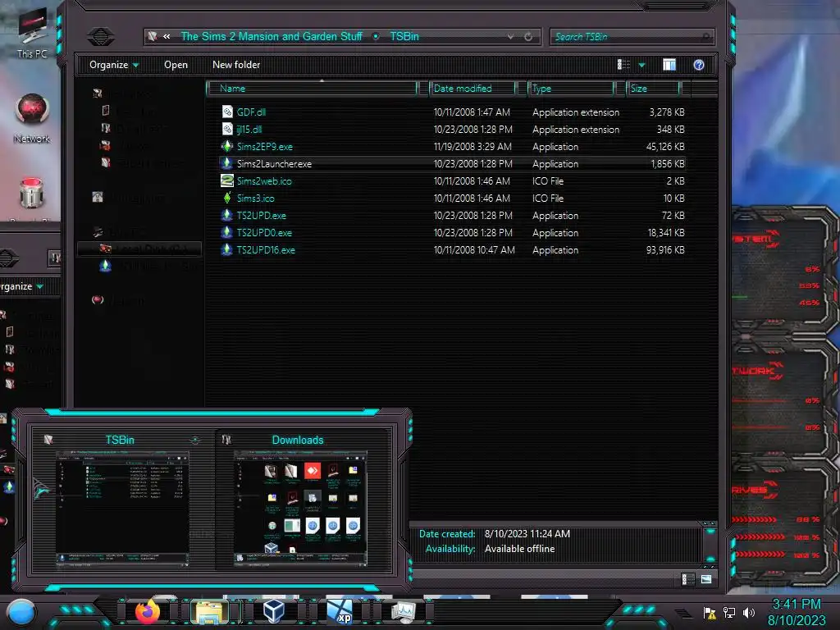Open Explorer help via question mark icon

(699, 65)
